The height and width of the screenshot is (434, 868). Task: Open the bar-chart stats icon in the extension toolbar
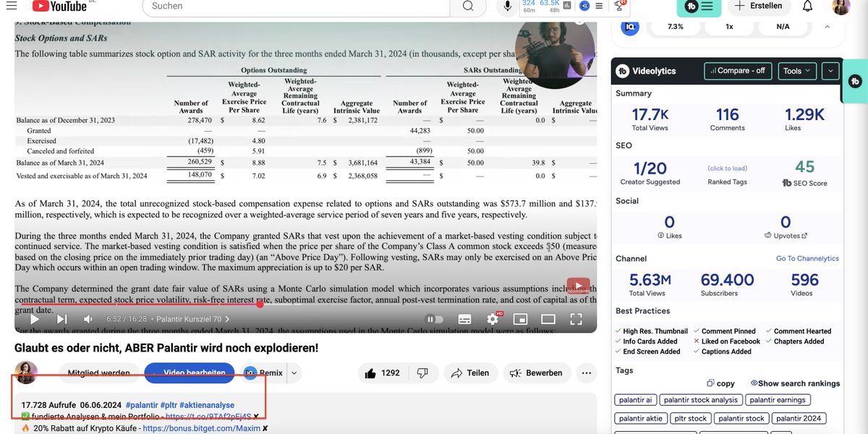[x=568, y=6]
